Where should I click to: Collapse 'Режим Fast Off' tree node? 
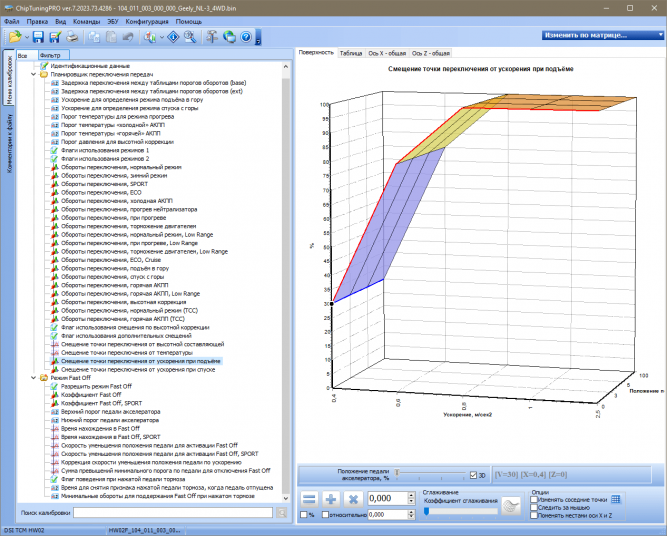tap(33, 378)
